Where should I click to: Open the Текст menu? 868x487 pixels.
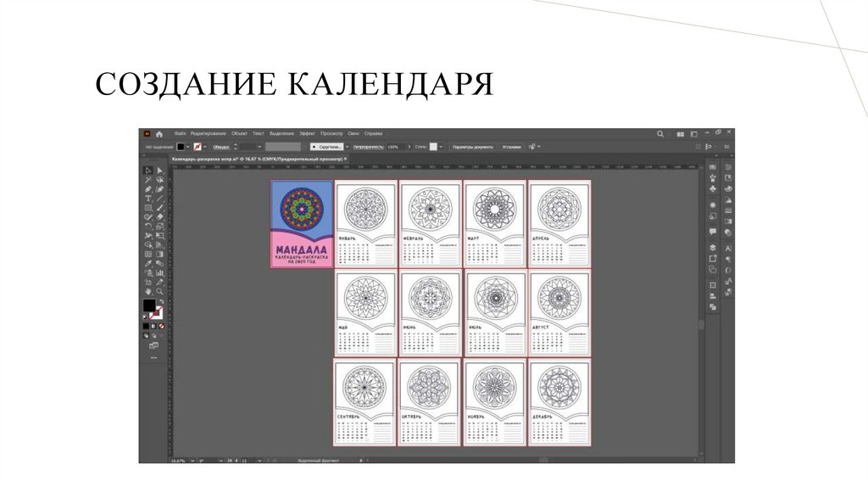coord(258,133)
